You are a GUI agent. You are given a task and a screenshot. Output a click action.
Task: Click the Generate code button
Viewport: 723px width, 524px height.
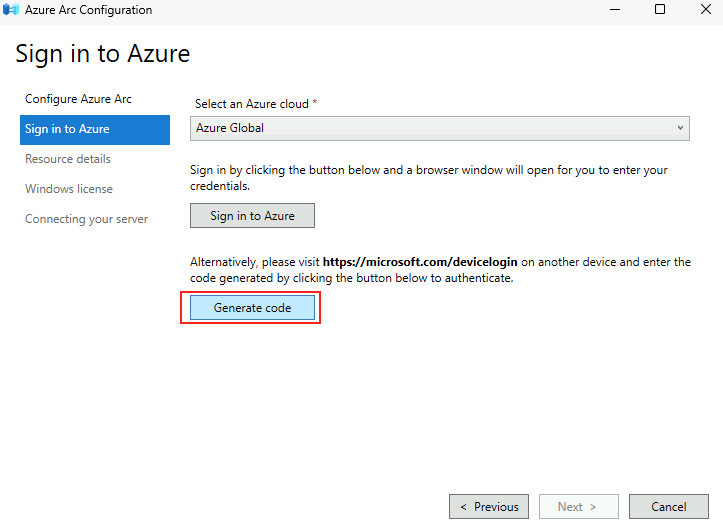click(252, 308)
